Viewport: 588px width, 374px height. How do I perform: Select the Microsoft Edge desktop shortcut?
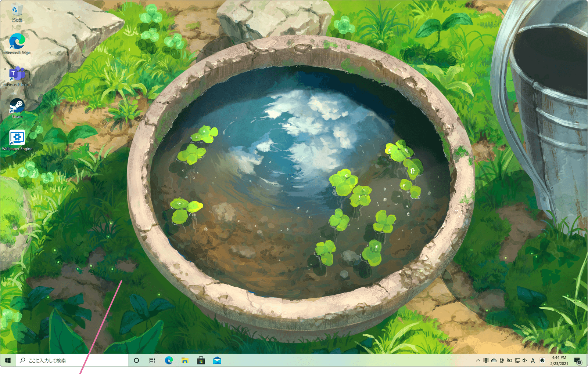pyautogui.click(x=17, y=44)
